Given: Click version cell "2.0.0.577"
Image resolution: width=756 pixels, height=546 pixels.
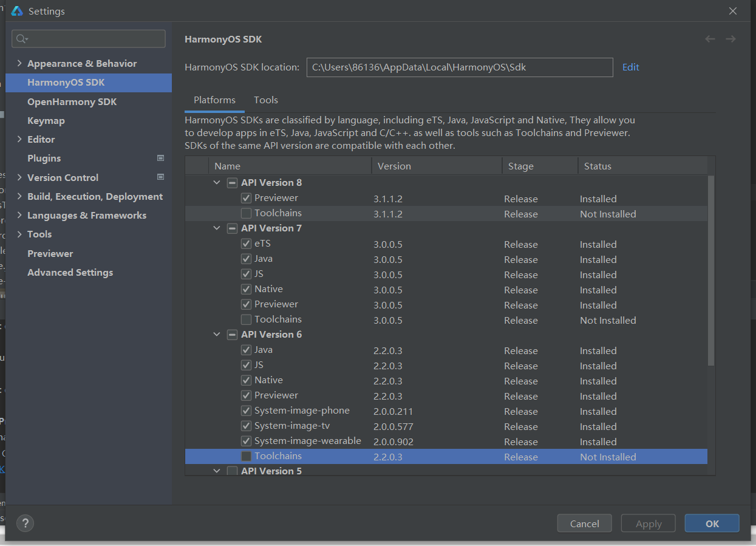Looking at the screenshot, I should 393,426.
